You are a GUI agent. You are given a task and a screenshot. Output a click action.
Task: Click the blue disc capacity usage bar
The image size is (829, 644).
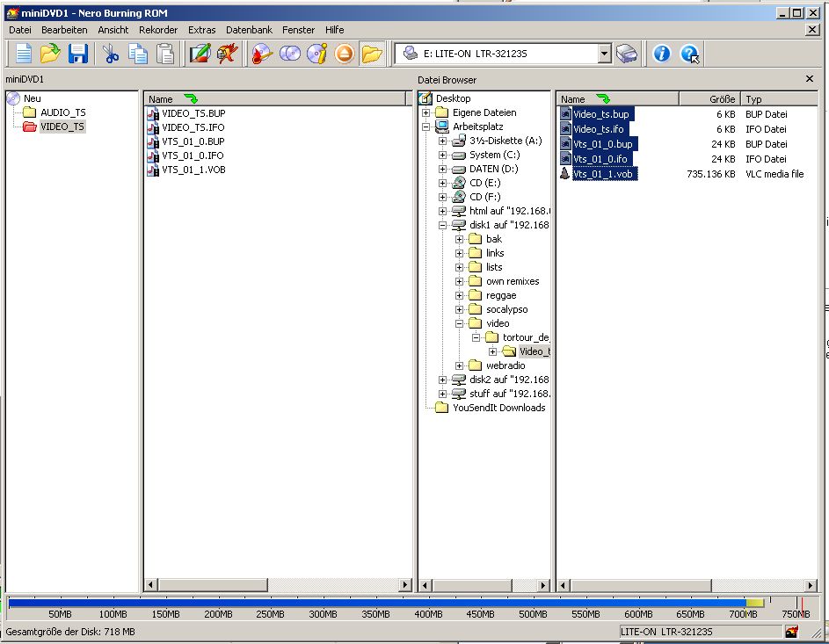pyautogui.click(x=377, y=603)
